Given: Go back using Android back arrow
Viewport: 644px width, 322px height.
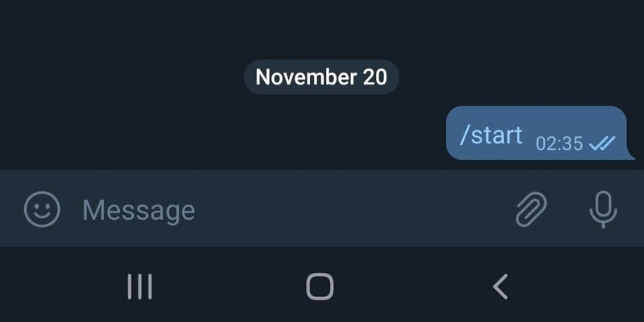Looking at the screenshot, I should tap(500, 287).
